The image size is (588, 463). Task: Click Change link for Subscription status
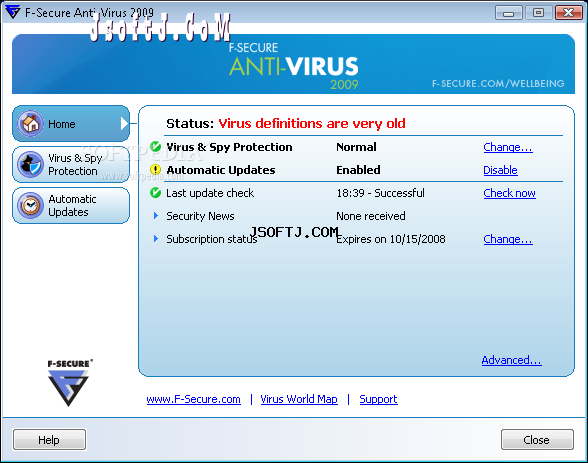pos(508,239)
